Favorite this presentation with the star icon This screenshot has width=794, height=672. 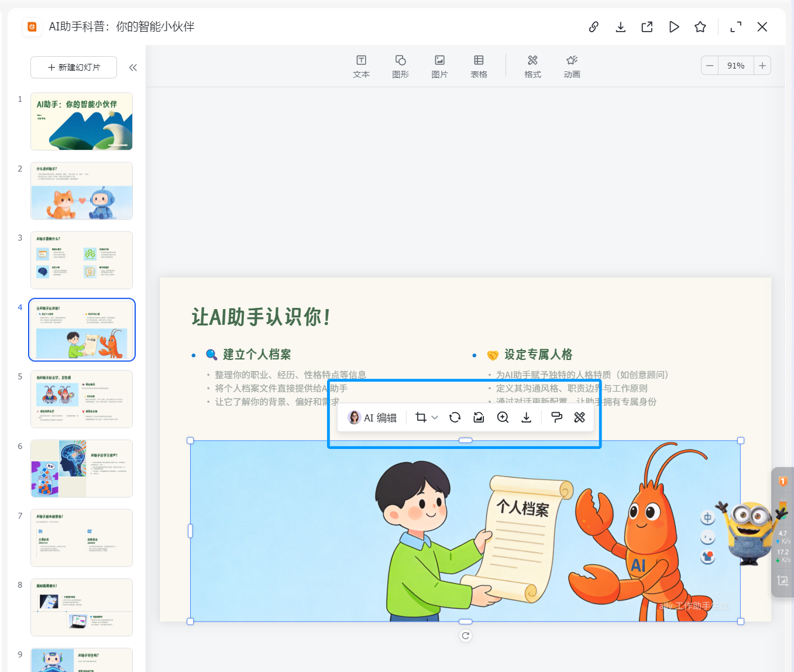[700, 27]
